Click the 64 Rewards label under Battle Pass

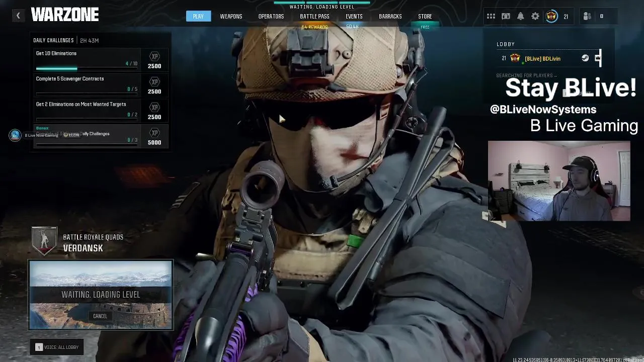[314, 27]
